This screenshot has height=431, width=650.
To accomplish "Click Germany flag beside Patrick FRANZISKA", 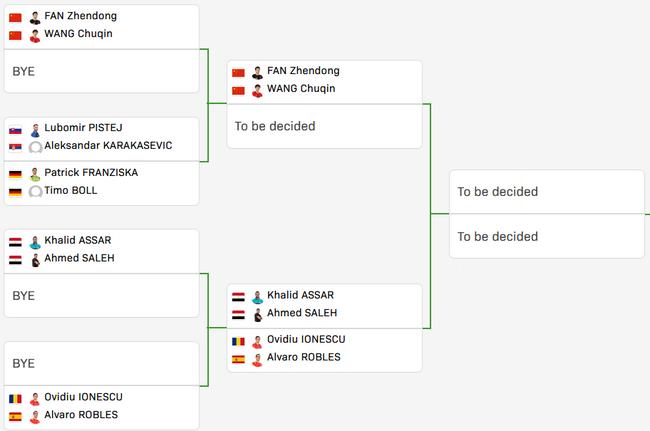I will coord(15,174).
